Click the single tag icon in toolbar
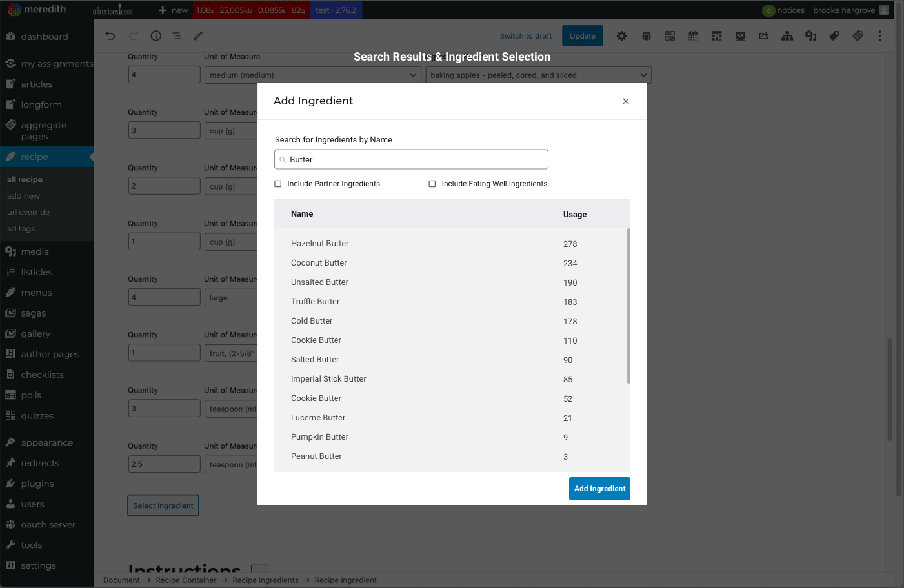 pyautogui.click(x=834, y=36)
